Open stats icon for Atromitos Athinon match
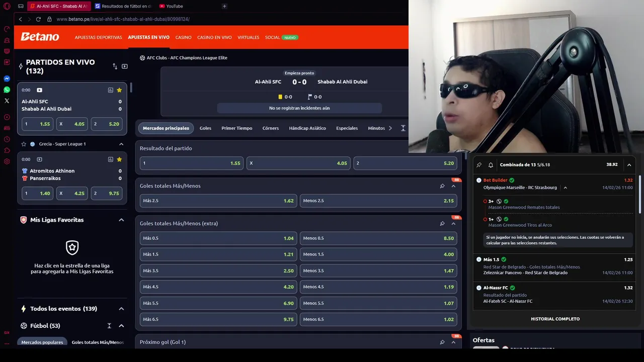644x362 pixels. 110,159
